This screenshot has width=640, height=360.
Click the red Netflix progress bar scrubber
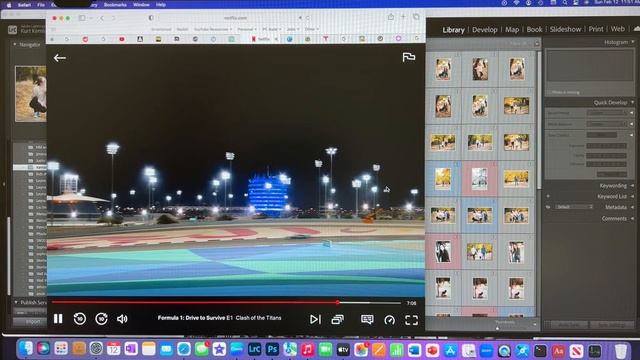coord(338,302)
